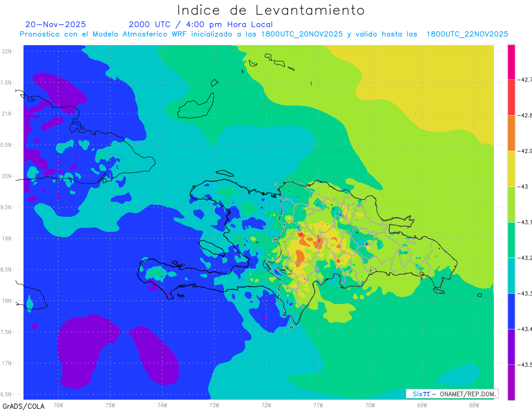Viewport: 532px width, 411px height.
Task: Click the violet legend segment below -43.5
Action: [512, 382]
